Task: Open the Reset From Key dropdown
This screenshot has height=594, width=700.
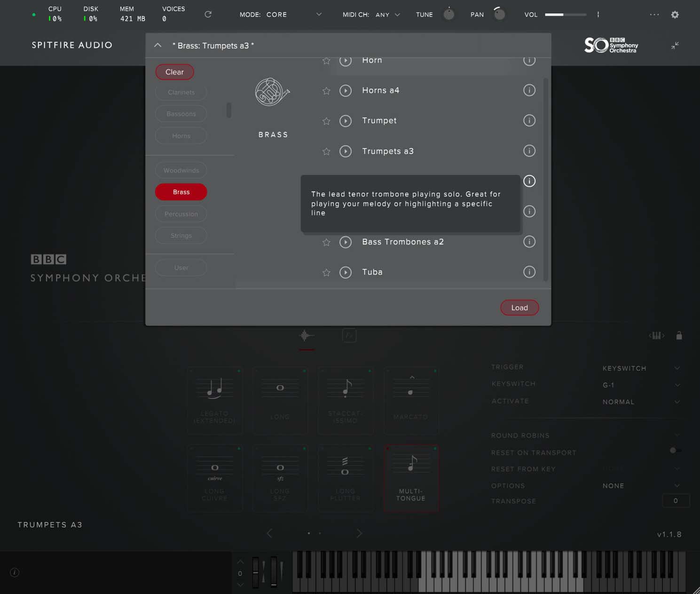Action: point(641,469)
